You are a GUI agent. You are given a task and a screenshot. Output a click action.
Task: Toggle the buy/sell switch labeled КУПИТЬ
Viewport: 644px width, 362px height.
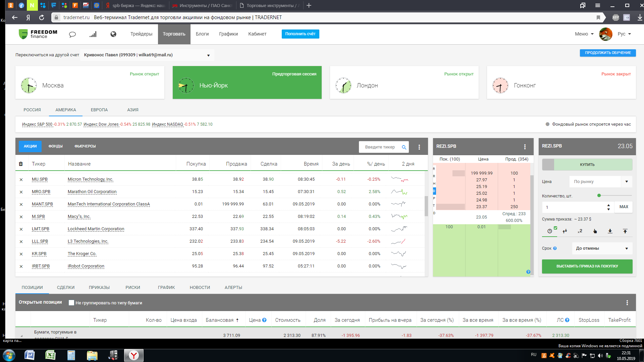587,165
